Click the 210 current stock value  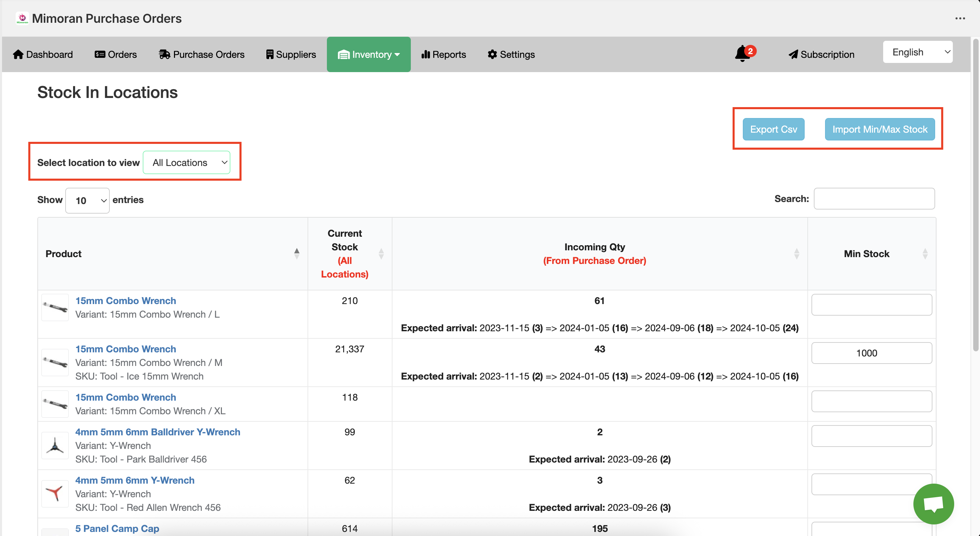[350, 301]
